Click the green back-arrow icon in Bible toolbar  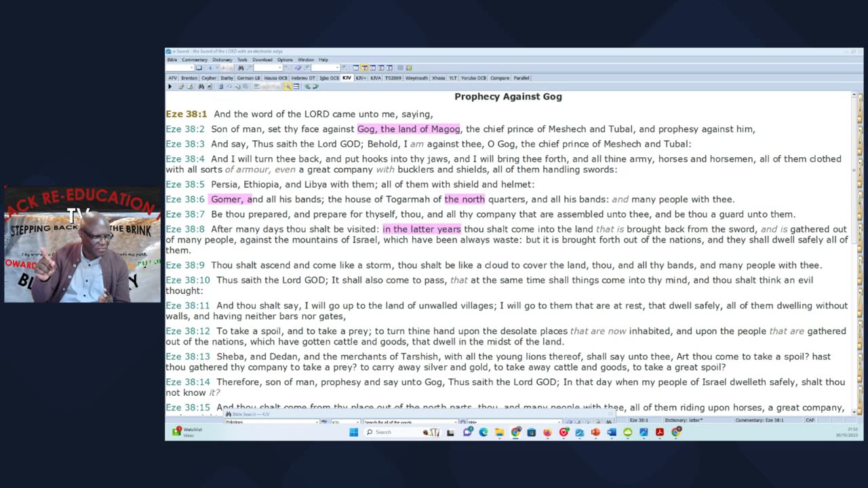(307, 87)
